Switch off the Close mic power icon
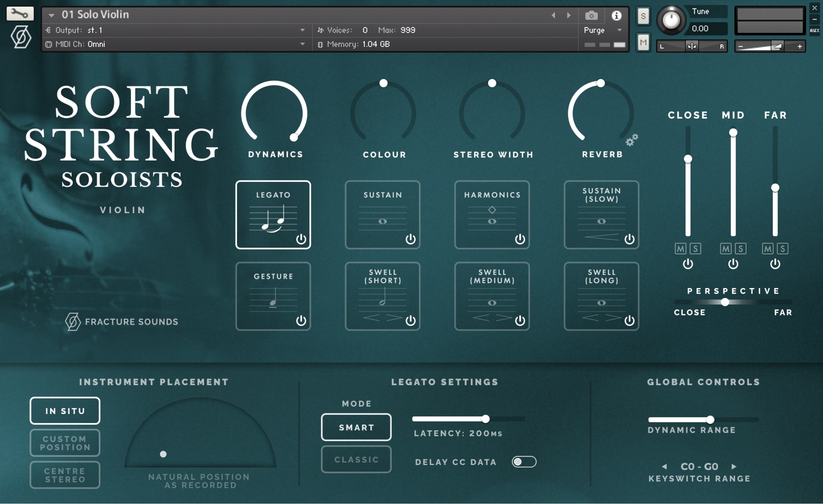 688,264
